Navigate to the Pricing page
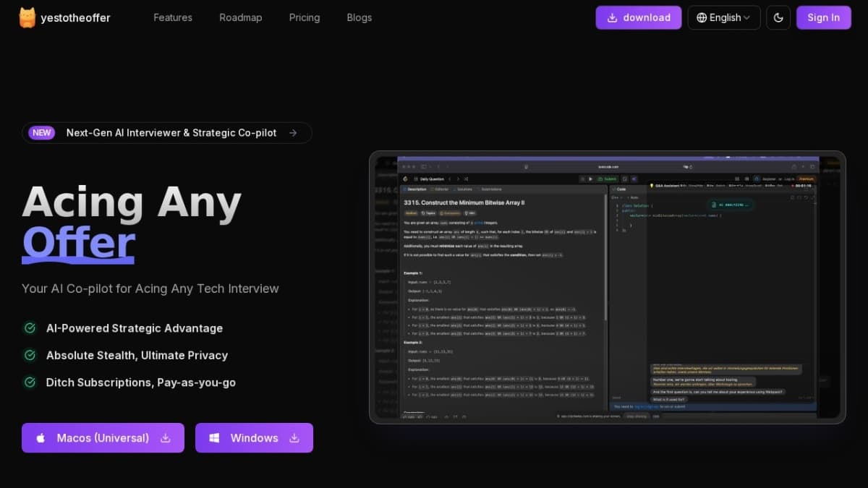This screenshot has width=868, height=488. click(305, 17)
